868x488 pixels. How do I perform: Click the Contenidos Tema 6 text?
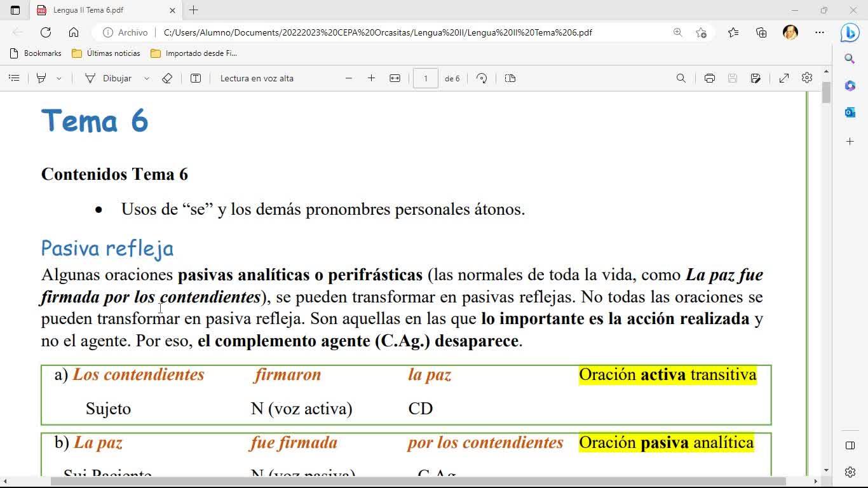(115, 174)
